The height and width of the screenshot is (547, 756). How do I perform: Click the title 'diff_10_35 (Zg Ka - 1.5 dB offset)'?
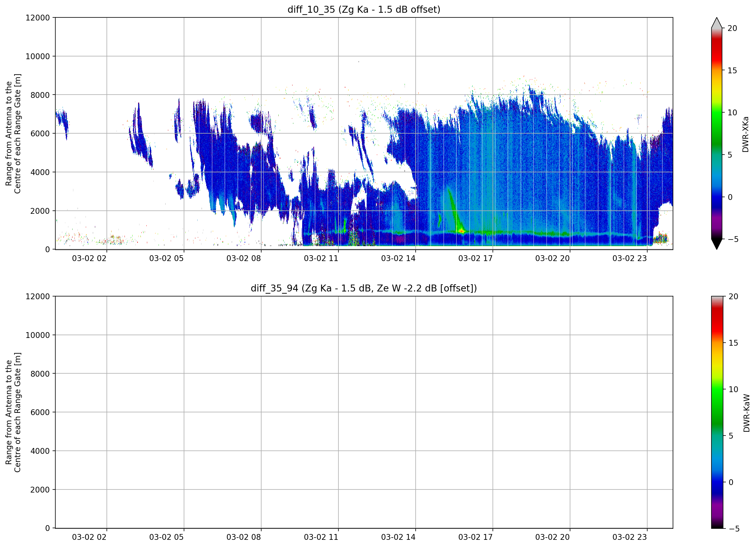point(364,9)
